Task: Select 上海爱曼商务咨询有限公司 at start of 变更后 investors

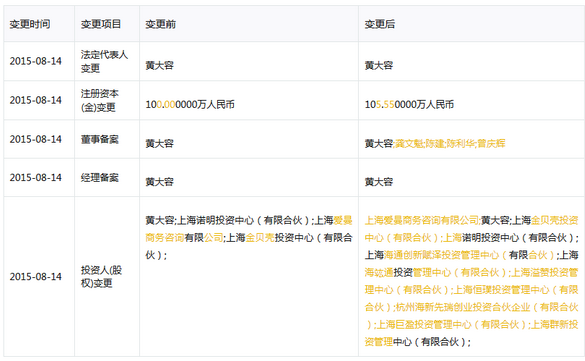Action: (x=422, y=220)
